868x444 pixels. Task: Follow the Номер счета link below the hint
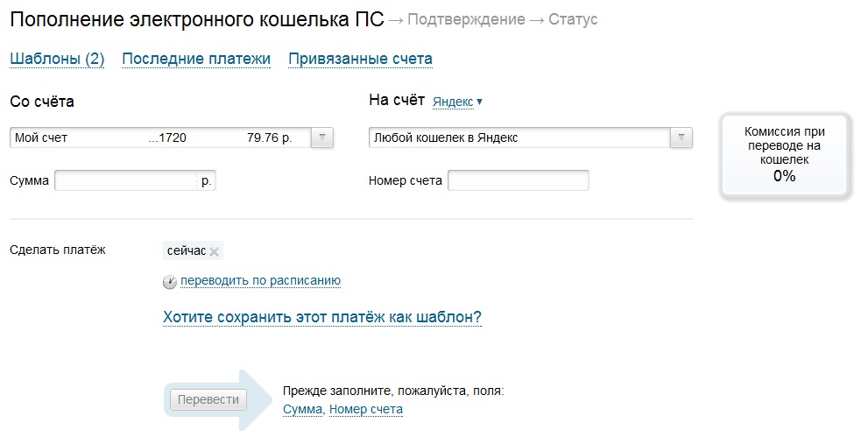[x=366, y=410]
